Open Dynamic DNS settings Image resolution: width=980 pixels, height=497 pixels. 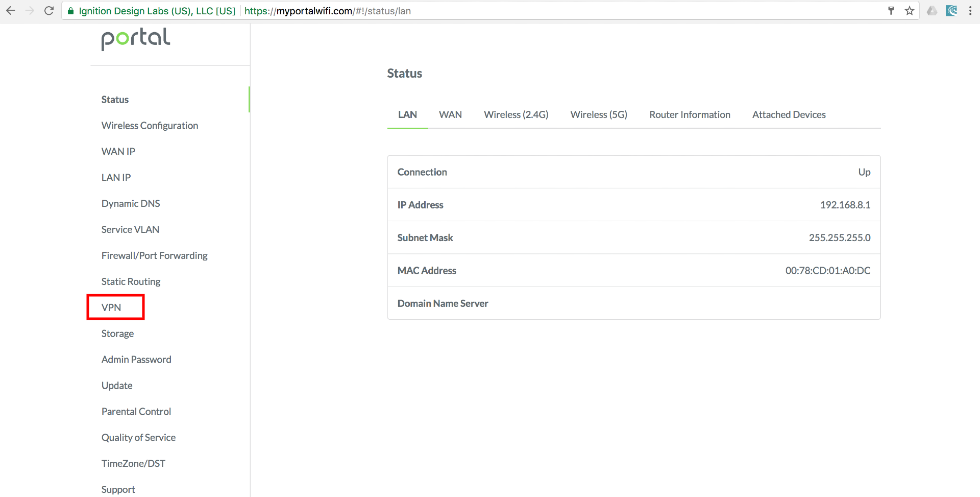(x=131, y=204)
